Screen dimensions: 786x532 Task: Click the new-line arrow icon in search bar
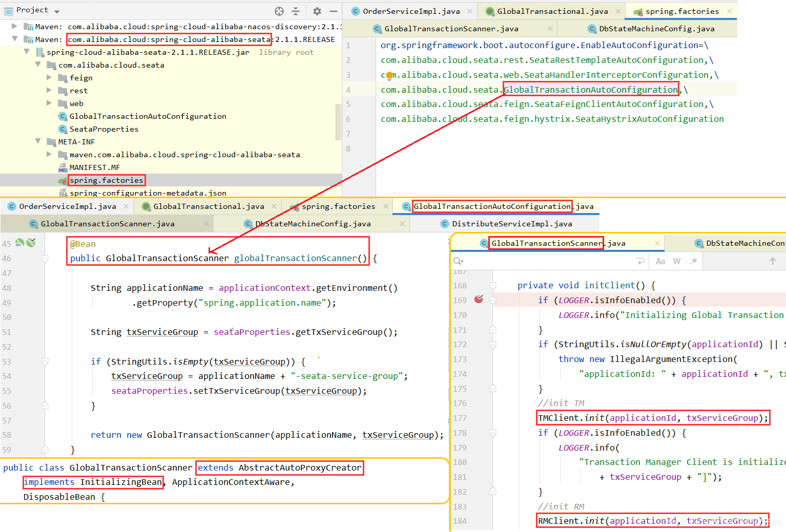click(x=640, y=261)
